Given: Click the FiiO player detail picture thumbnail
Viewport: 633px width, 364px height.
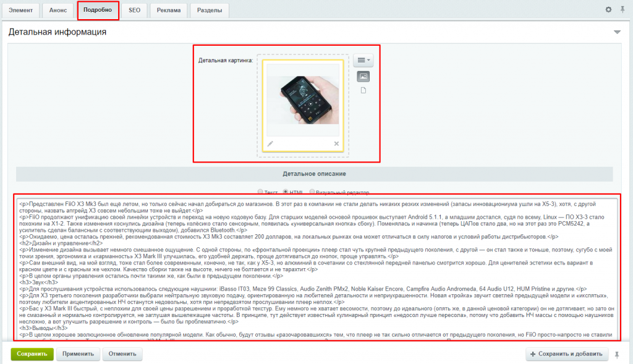Looking at the screenshot, I should tap(303, 99).
